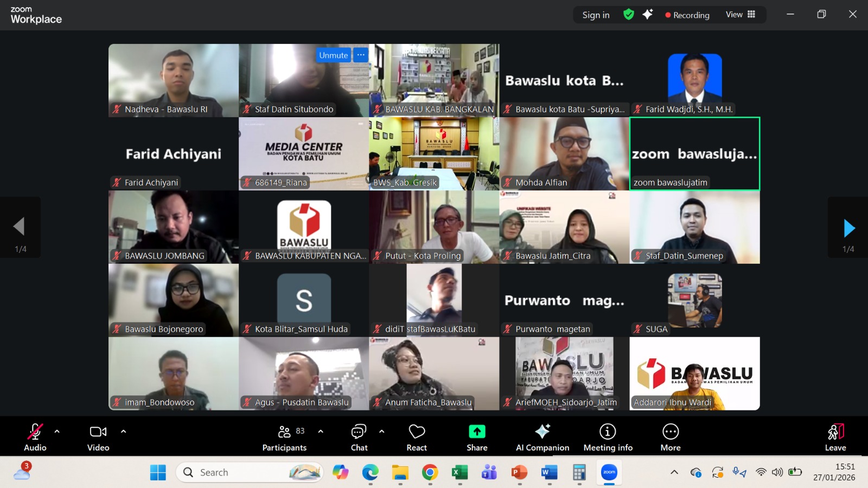Select the Mohda Alfian video tile
Image resolution: width=868 pixels, height=488 pixels.
tap(564, 154)
